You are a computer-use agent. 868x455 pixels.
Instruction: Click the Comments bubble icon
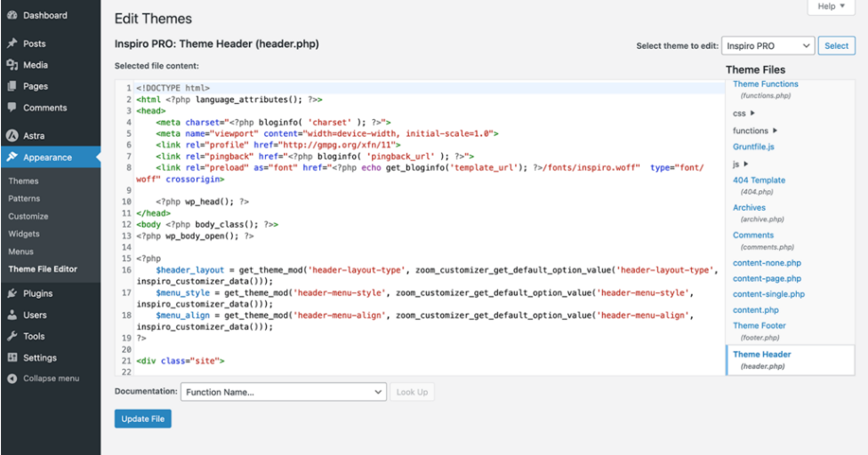(x=12, y=108)
